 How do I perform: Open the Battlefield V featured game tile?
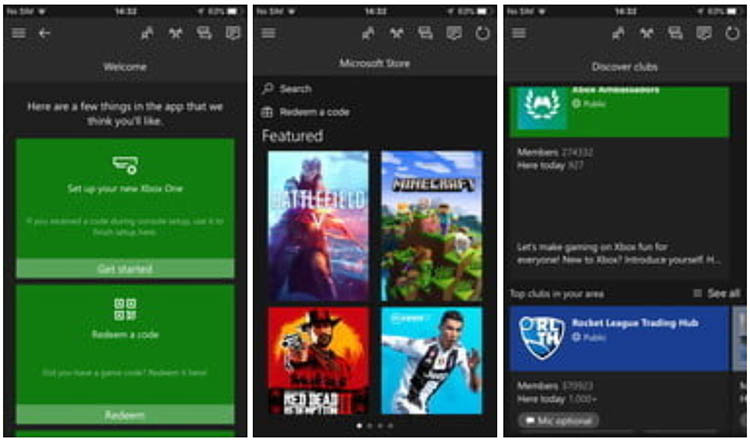[319, 226]
